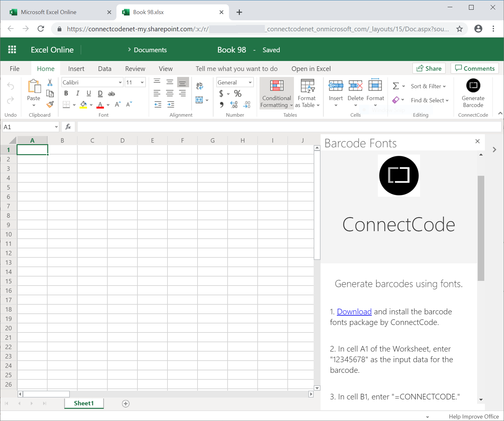Screen dimensions: 504x421
Task: Switch to the Review ribbon tab
Action: pos(135,68)
